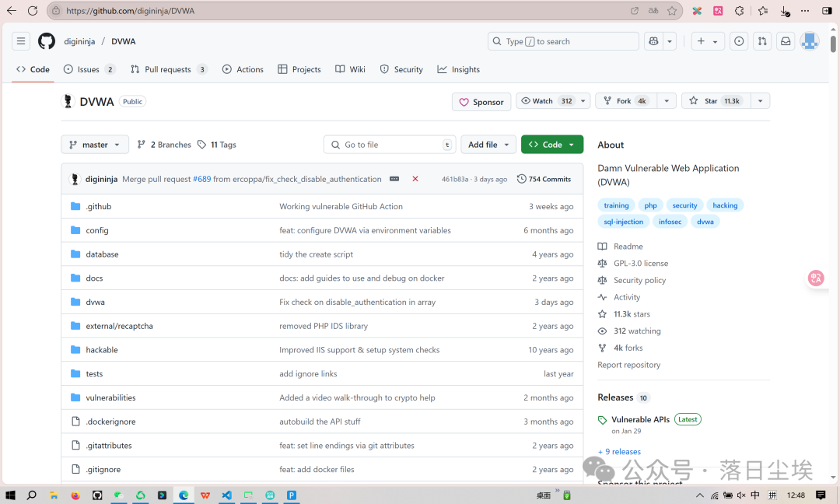Open the hackable folder
The height and width of the screenshot is (504, 840).
point(102,350)
